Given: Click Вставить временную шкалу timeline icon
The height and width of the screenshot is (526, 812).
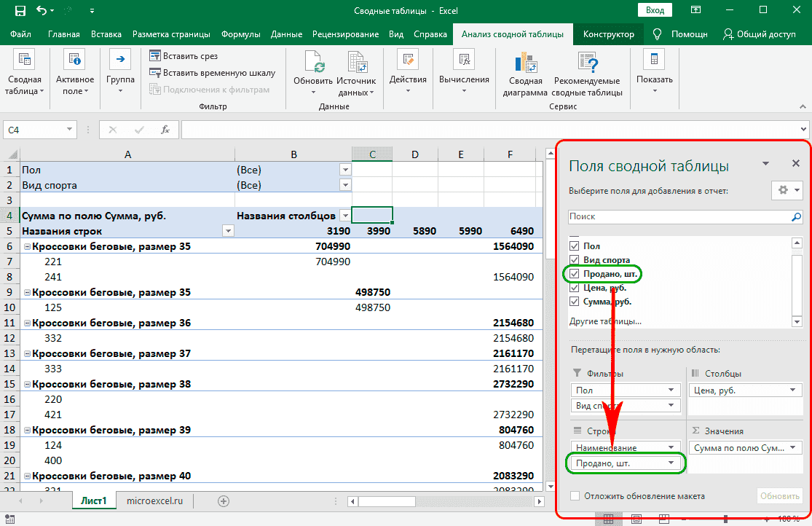Looking at the screenshot, I should [154, 73].
